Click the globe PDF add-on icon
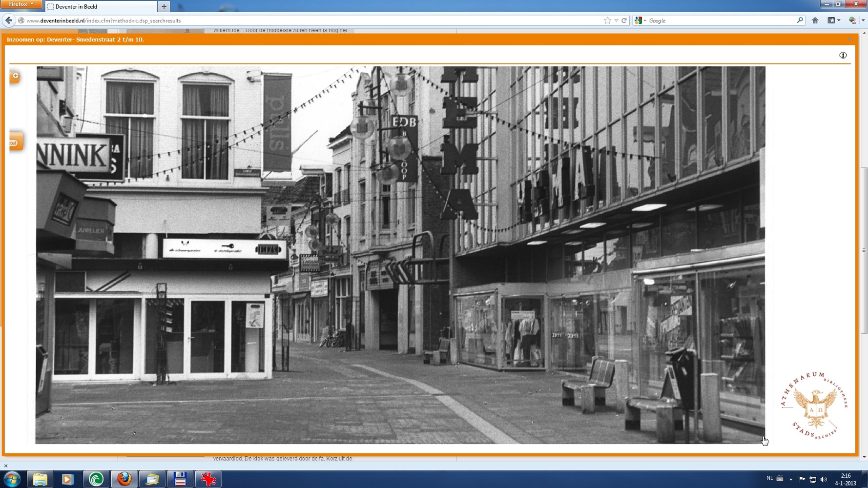This screenshot has width=868, height=488. pyautogui.click(x=852, y=20)
